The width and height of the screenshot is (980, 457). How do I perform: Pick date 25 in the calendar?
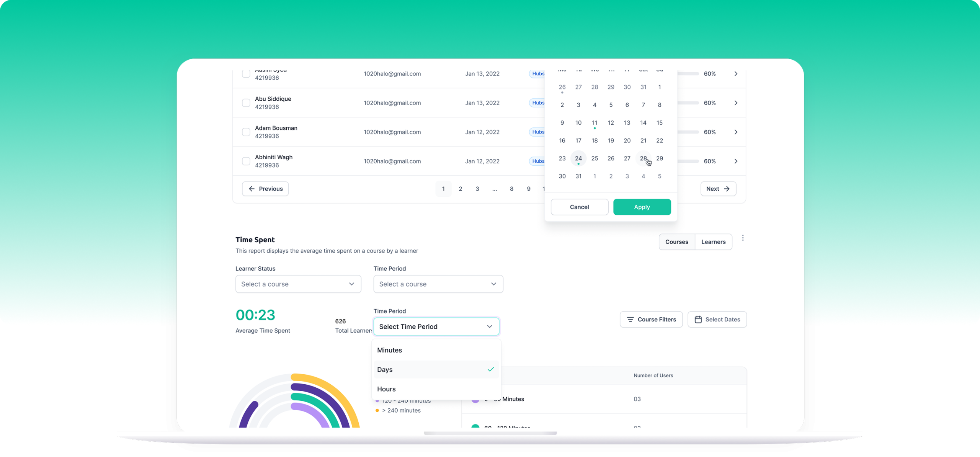595,158
